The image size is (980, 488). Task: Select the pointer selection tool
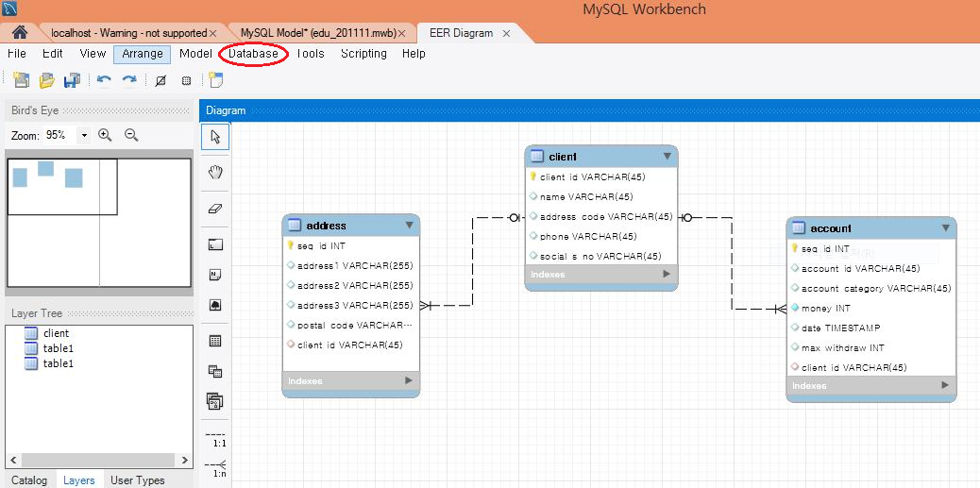tap(215, 137)
